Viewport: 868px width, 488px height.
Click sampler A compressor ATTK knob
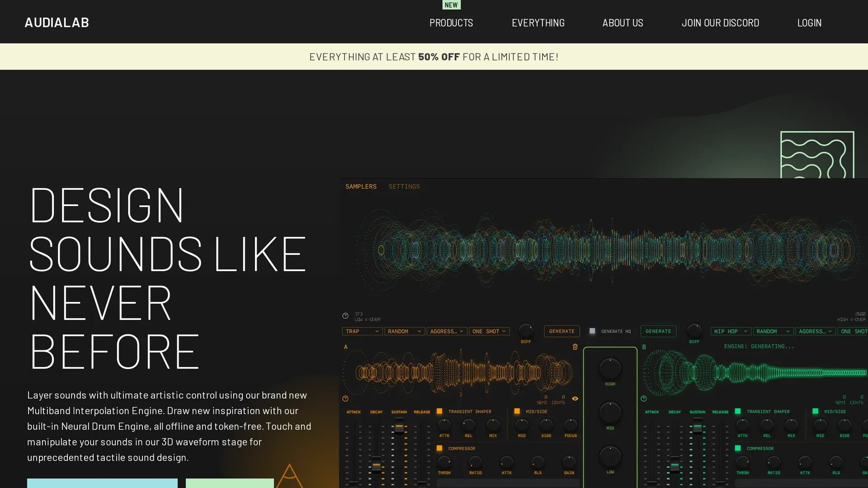coord(506,462)
